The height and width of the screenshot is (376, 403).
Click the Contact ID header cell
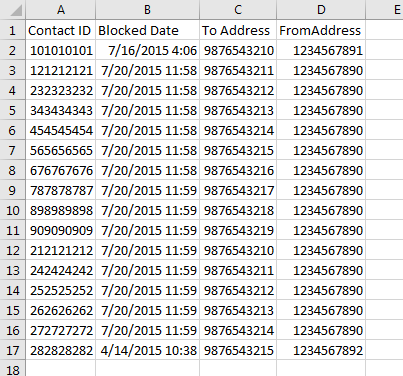(61, 30)
